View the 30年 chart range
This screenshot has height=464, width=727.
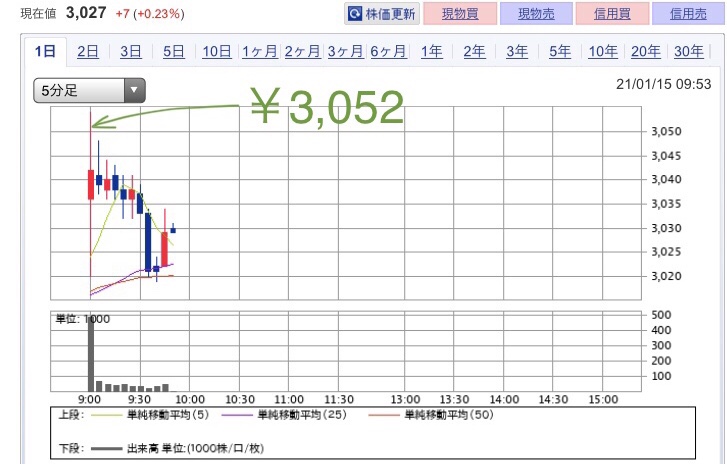[689, 51]
